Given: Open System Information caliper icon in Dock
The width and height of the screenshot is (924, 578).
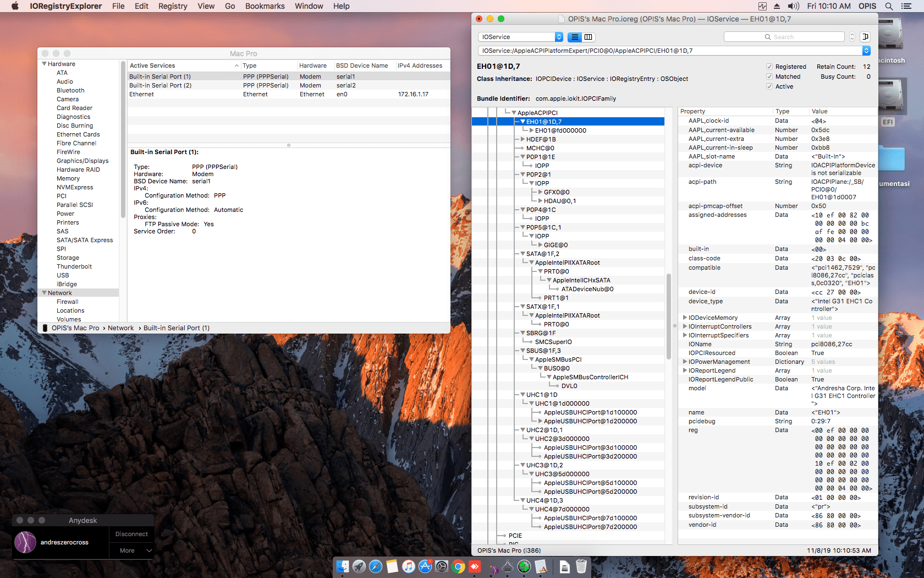Looking at the screenshot, I should pyautogui.click(x=508, y=566).
